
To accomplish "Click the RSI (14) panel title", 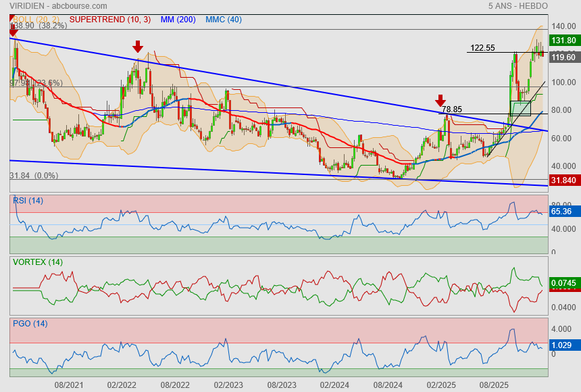I will 28,200.
